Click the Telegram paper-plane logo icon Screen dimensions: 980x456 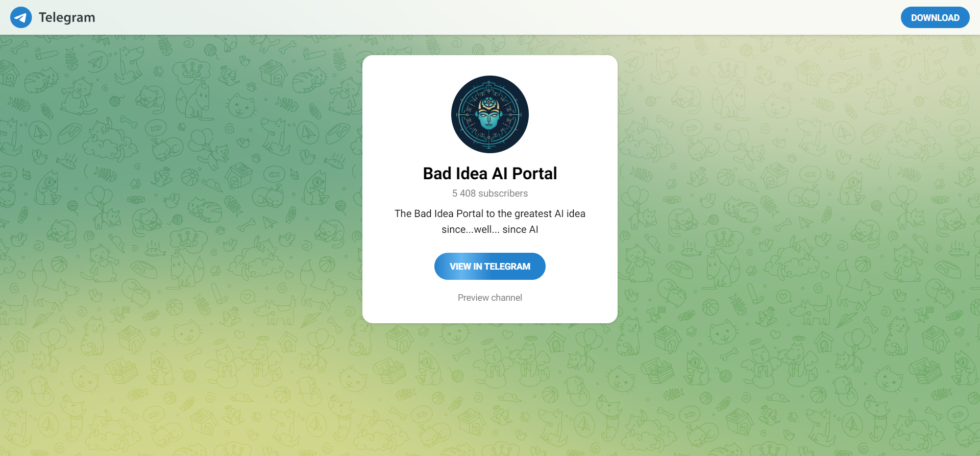[21, 17]
